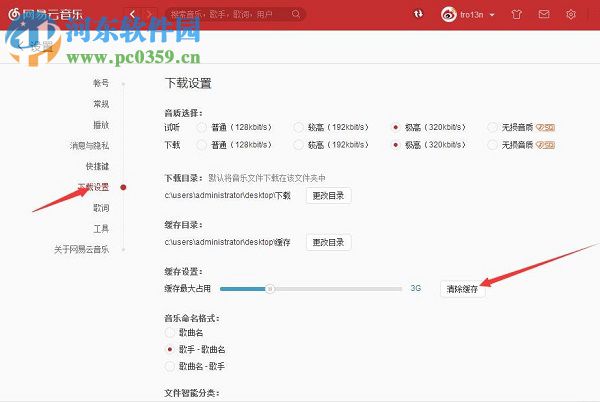600x402 pixels.
Task: Click SQ badge in 试听 row
Action: click(545, 127)
